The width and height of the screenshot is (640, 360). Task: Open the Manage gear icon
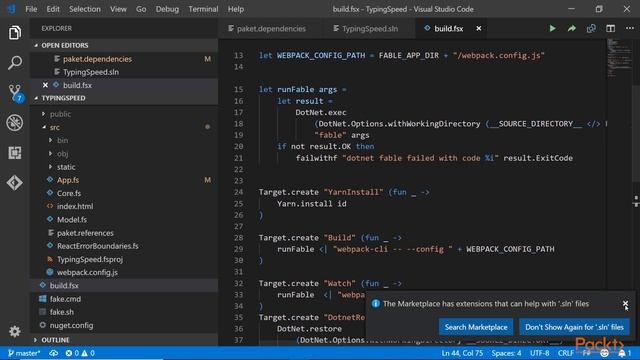pos(15,331)
